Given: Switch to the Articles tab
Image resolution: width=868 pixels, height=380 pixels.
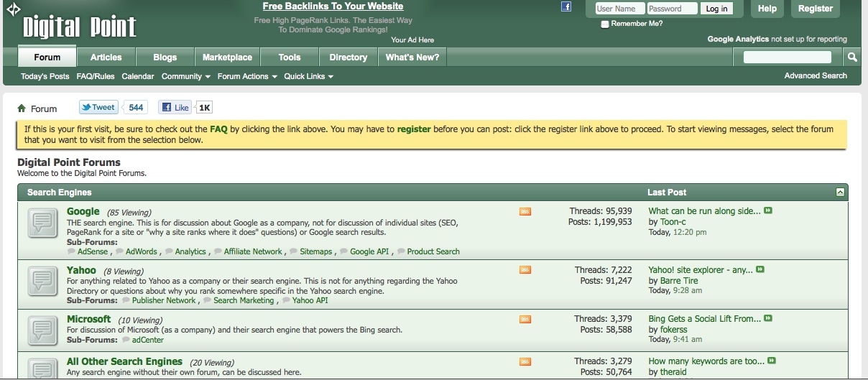Looking at the screenshot, I should click(x=106, y=57).
